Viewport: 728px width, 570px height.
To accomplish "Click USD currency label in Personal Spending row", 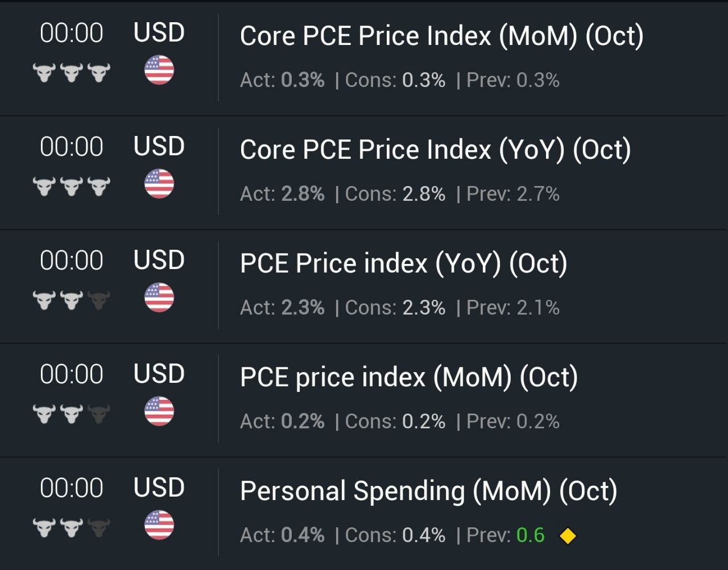I will tap(159, 488).
